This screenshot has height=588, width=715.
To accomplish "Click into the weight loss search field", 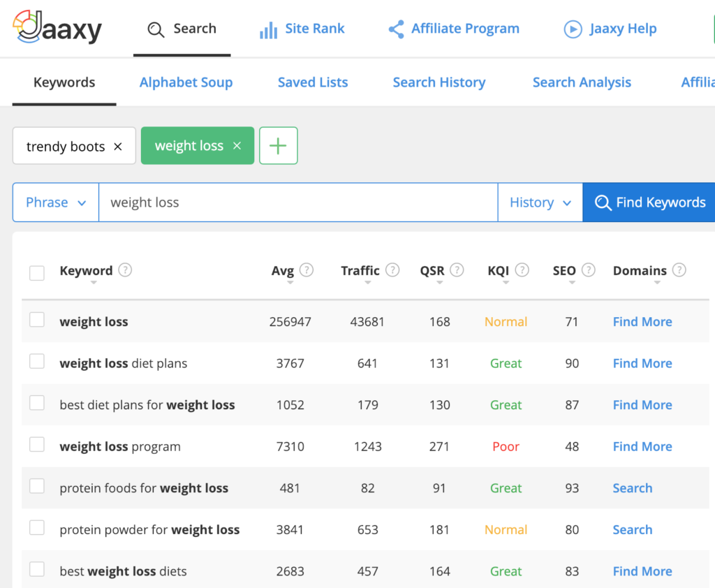I will 297,203.
